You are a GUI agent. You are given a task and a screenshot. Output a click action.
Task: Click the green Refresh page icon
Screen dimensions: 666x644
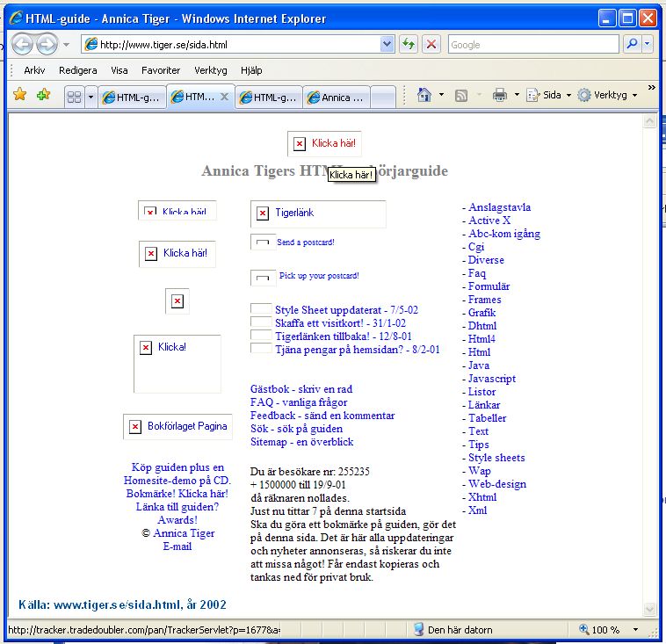coord(409,44)
